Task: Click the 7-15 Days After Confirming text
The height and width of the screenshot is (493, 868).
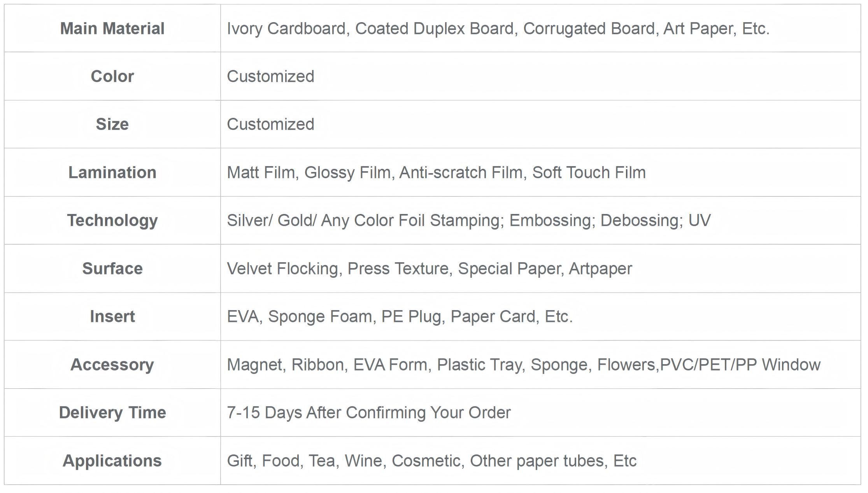Action: tap(368, 412)
